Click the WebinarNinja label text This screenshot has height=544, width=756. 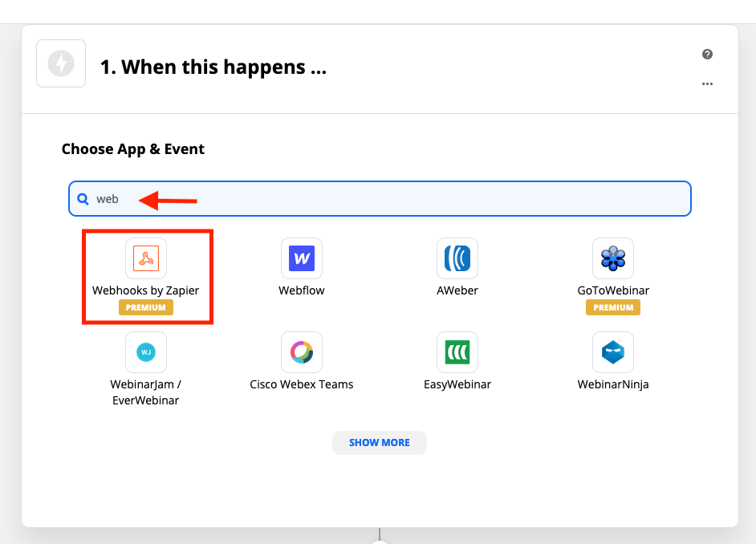[x=613, y=384]
